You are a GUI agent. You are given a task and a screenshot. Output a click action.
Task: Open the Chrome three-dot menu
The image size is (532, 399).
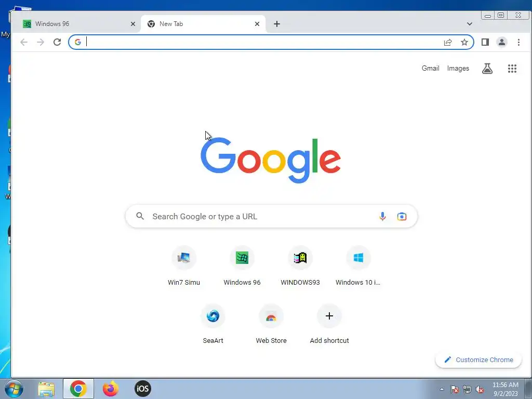518,42
